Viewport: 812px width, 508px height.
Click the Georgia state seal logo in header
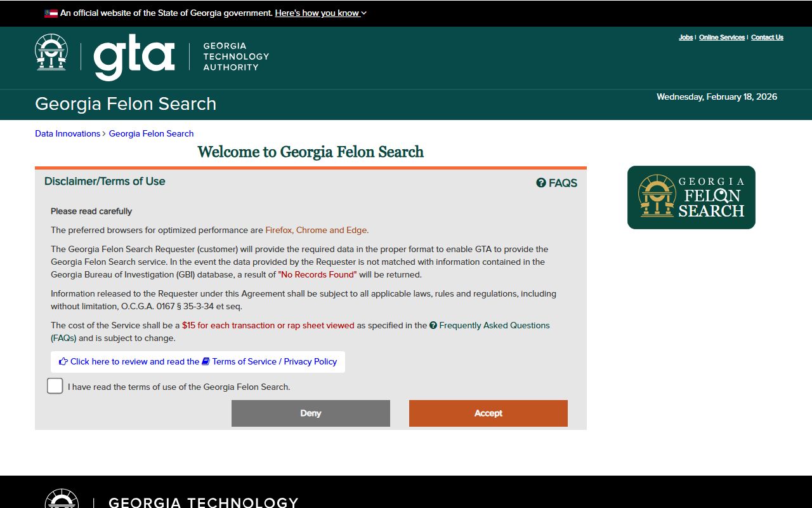pyautogui.click(x=51, y=52)
